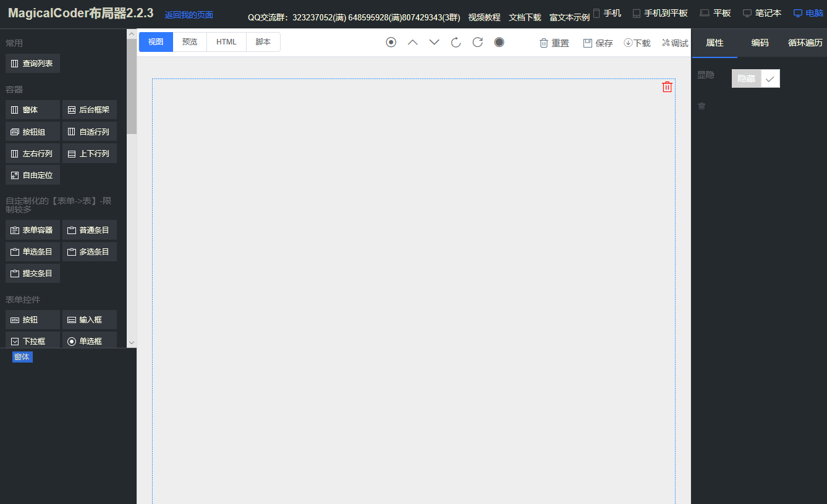This screenshot has width=827, height=504.
Task: Select 上下行列 top-bottom rows component
Action: coord(90,153)
